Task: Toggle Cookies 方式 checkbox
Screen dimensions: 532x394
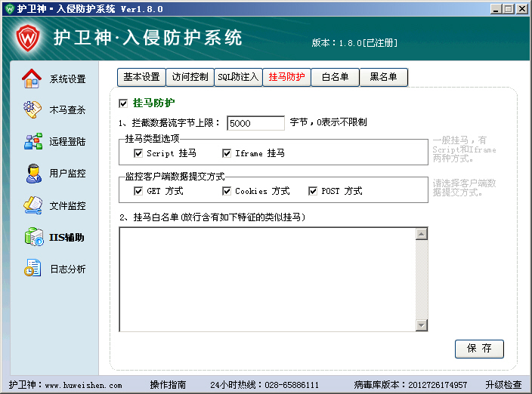Action: [x=226, y=191]
